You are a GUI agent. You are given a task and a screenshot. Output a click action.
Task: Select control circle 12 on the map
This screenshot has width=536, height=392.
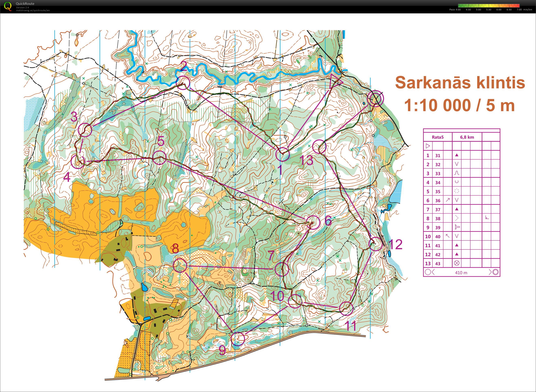point(376,244)
